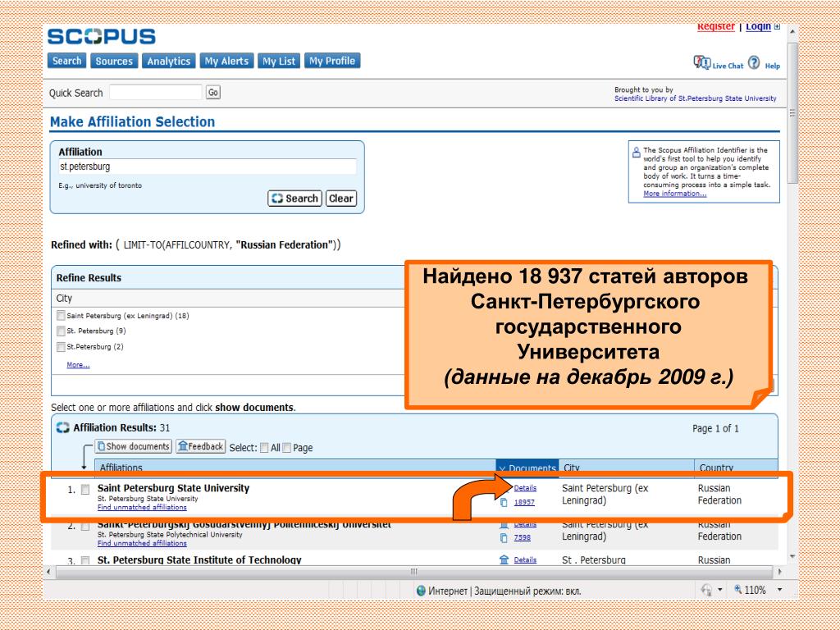Open the Sources tab
The image size is (840, 630).
click(114, 61)
